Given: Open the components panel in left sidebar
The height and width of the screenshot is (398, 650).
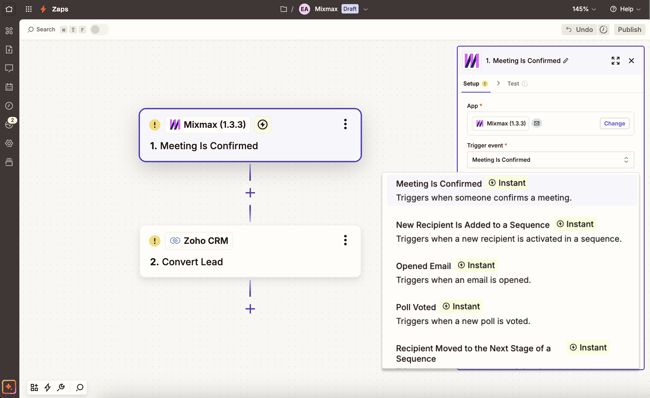Looking at the screenshot, I should pyautogui.click(x=9, y=31).
